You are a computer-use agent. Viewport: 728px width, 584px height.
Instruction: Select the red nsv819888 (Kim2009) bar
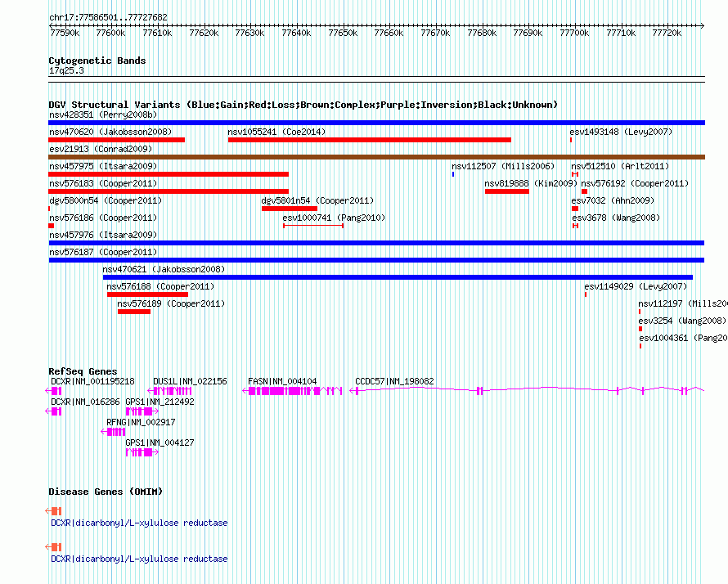click(x=507, y=191)
